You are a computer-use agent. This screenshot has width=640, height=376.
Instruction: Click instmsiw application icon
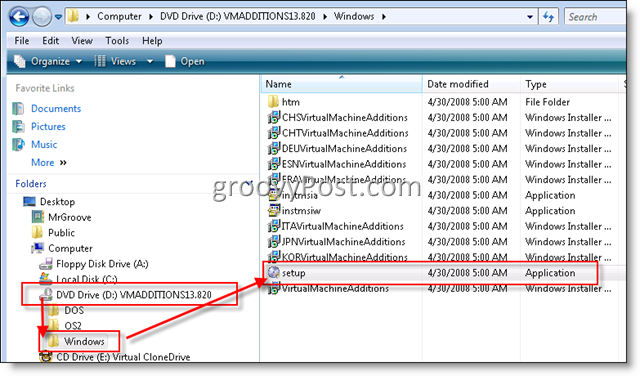(273, 211)
